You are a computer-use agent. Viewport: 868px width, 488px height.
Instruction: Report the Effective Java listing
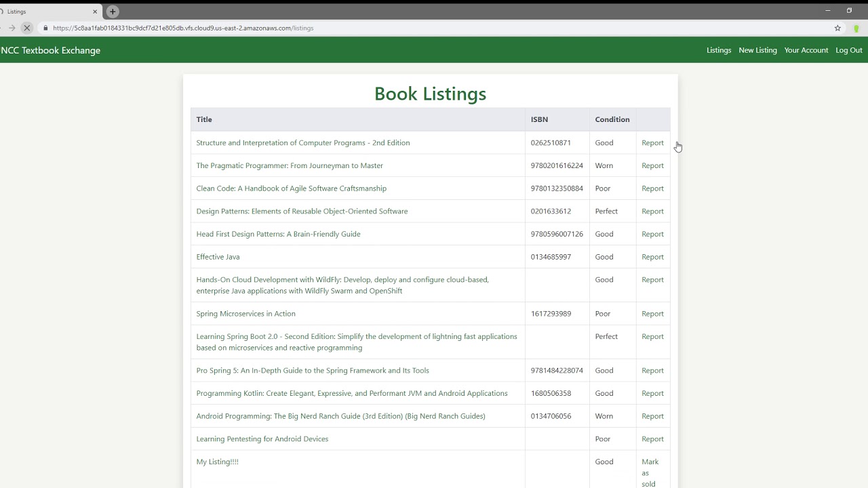(652, 257)
